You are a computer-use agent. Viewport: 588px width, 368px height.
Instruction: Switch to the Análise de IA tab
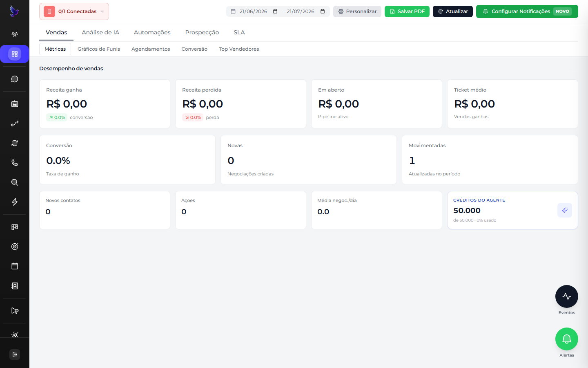point(100,32)
